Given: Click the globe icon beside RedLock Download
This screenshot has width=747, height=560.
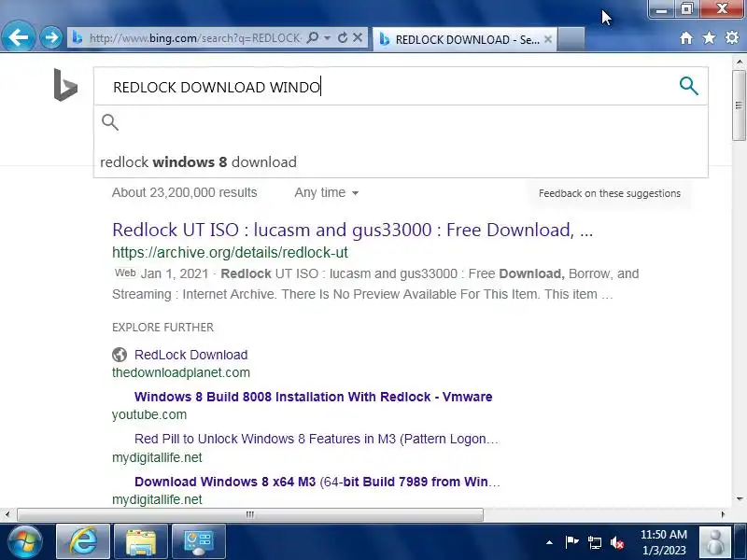Looking at the screenshot, I should [120, 355].
